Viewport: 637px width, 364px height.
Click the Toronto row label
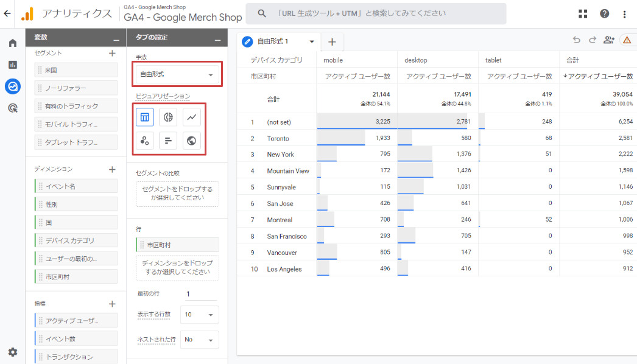(278, 139)
